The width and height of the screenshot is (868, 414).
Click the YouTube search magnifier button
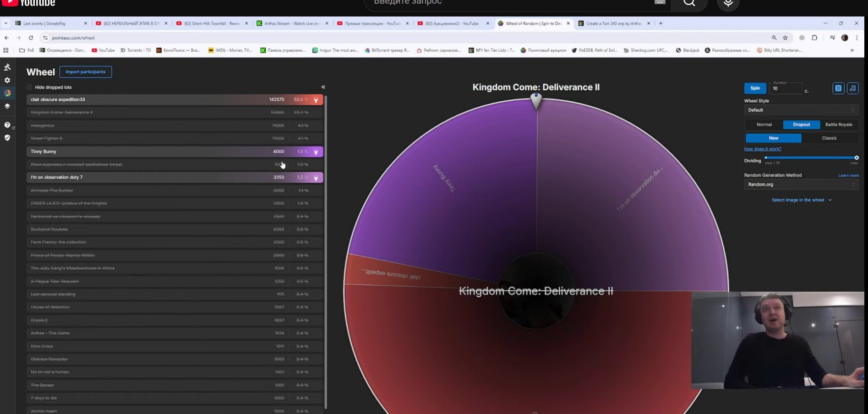point(689,4)
